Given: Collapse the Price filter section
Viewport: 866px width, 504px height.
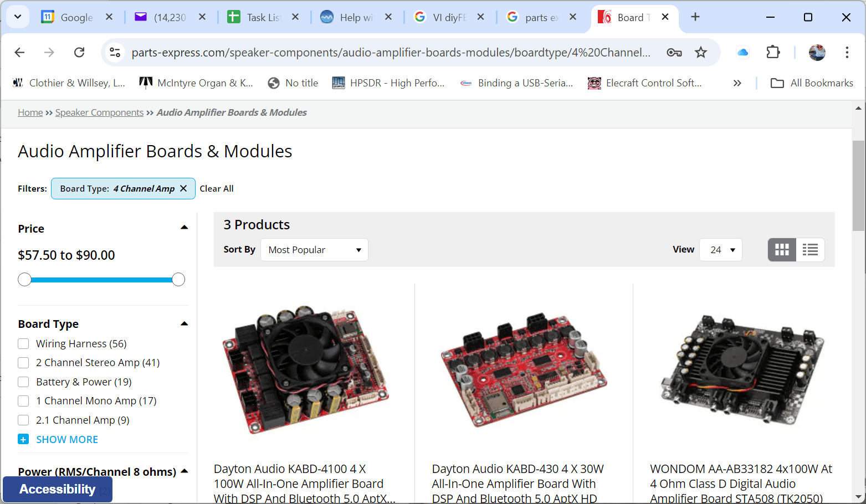Looking at the screenshot, I should tap(185, 228).
